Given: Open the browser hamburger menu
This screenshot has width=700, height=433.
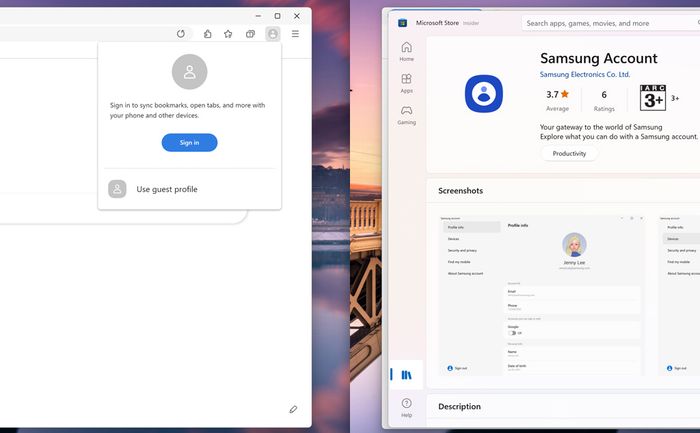Looking at the screenshot, I should pyautogui.click(x=295, y=34).
